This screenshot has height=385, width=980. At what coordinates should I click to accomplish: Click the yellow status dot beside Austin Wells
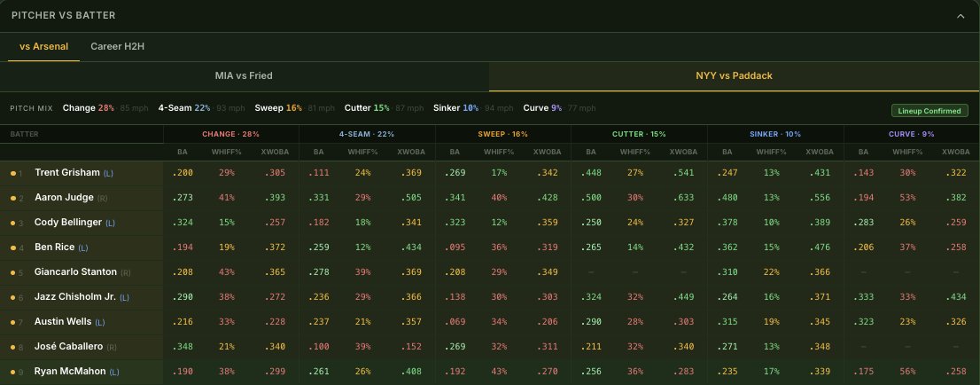click(x=13, y=322)
